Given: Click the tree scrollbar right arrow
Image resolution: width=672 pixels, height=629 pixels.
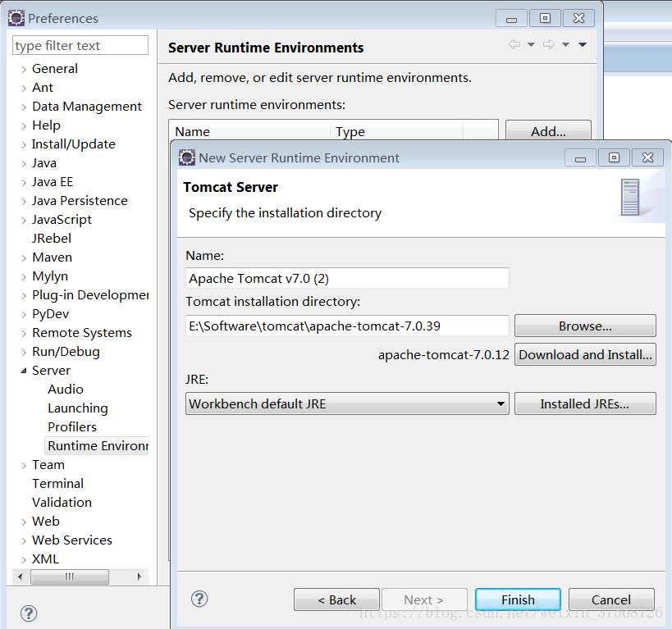Looking at the screenshot, I should click(139, 577).
